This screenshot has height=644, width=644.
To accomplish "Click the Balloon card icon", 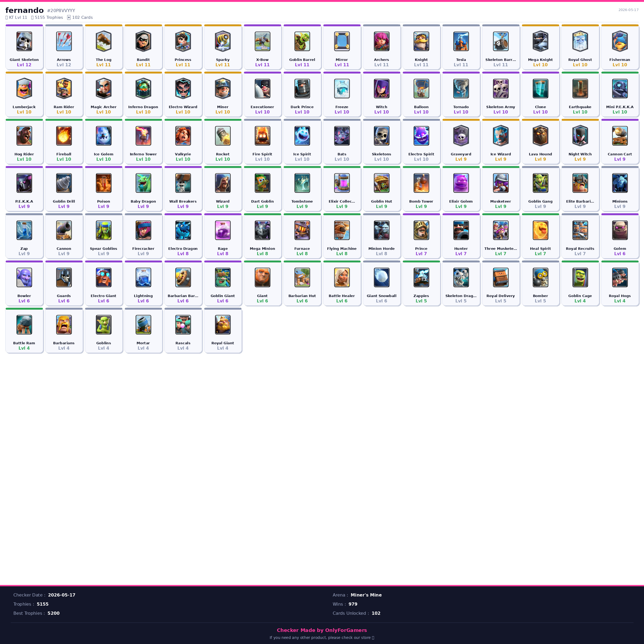I will [421, 89].
